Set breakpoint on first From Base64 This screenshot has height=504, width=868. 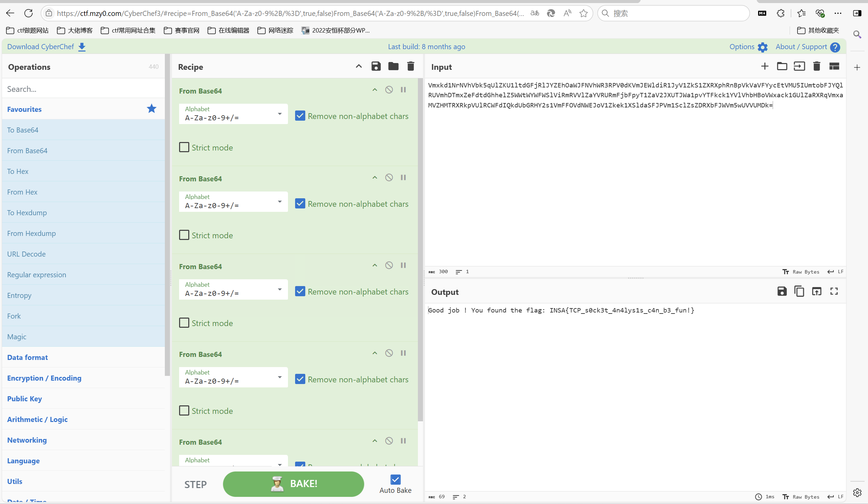click(x=403, y=90)
